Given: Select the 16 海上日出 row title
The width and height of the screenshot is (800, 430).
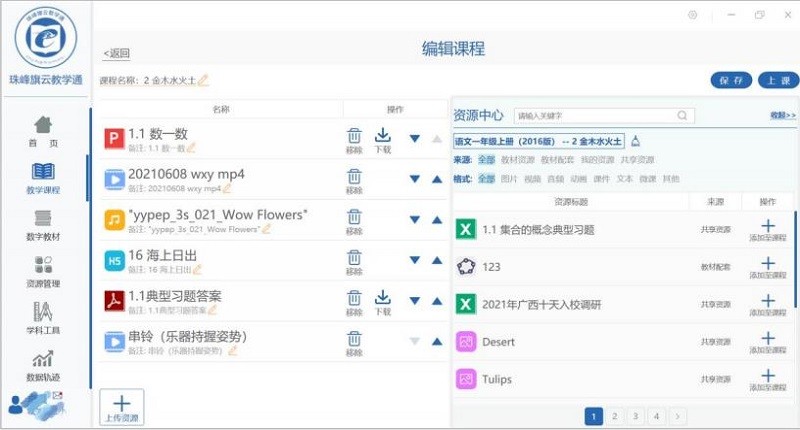Looking at the screenshot, I should pos(162,256).
